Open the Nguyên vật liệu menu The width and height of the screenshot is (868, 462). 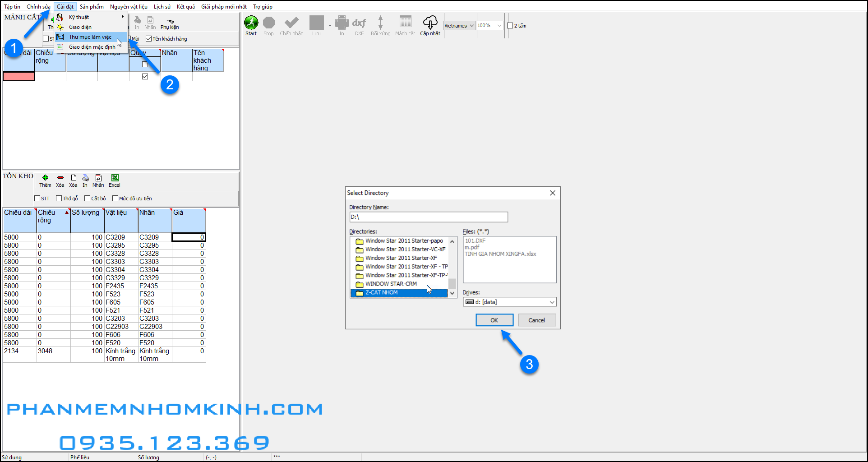(129, 6)
